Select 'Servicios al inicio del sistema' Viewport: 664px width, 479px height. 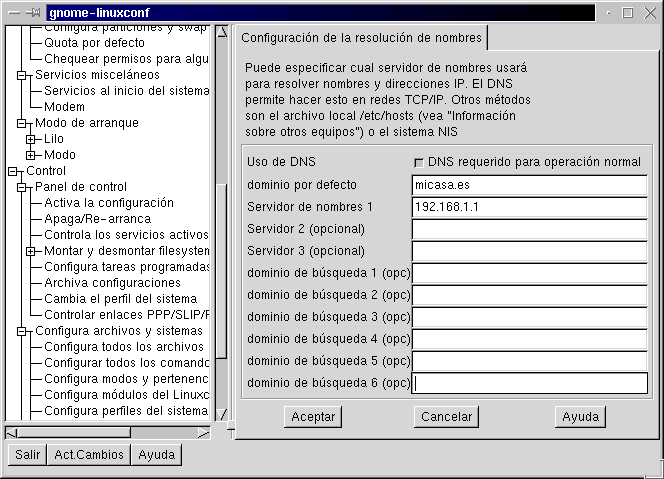tap(127, 91)
